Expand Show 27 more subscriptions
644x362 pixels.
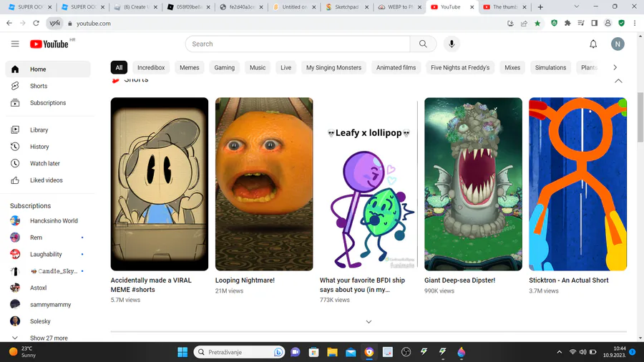tap(48, 338)
